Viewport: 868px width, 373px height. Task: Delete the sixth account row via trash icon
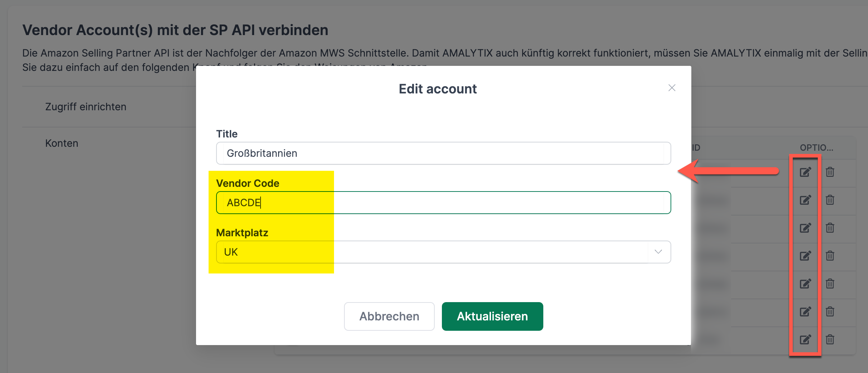point(830,312)
